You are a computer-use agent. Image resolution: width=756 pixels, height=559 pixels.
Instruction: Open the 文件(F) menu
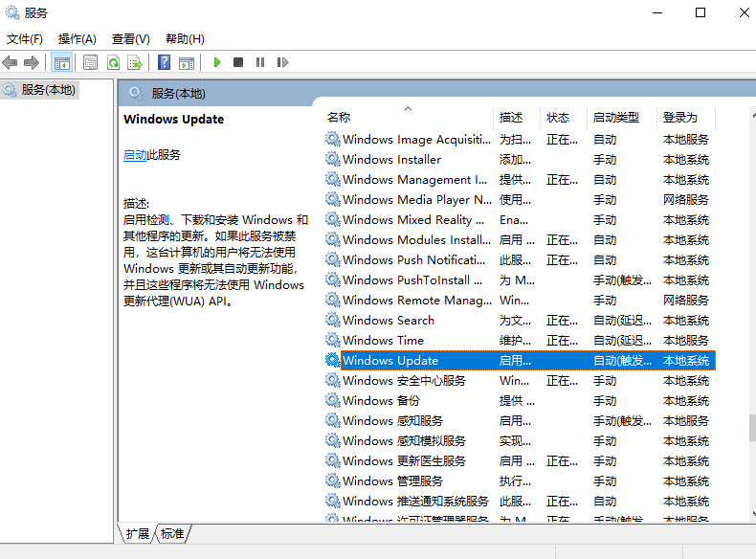click(25, 39)
